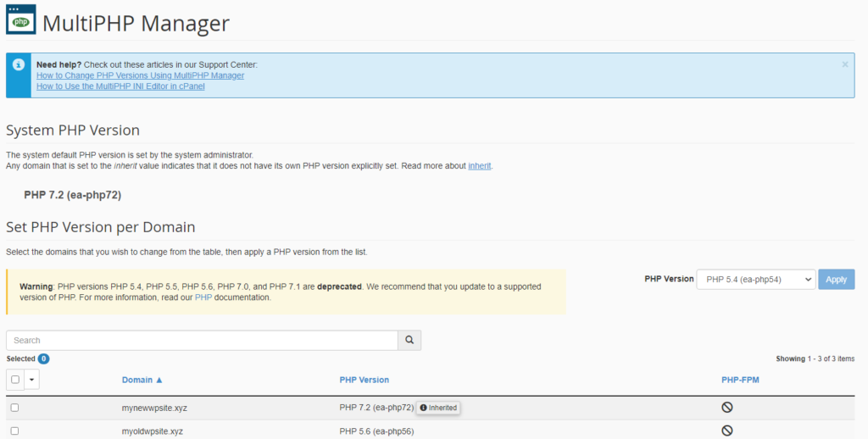Click the Apply button
868x439 pixels.
point(836,280)
